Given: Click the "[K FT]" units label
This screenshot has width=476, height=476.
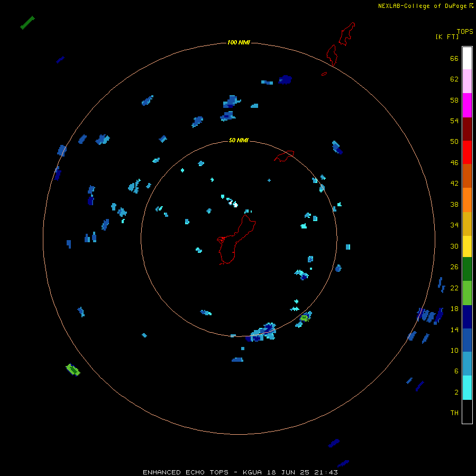Looking at the screenshot, I should [x=447, y=36].
